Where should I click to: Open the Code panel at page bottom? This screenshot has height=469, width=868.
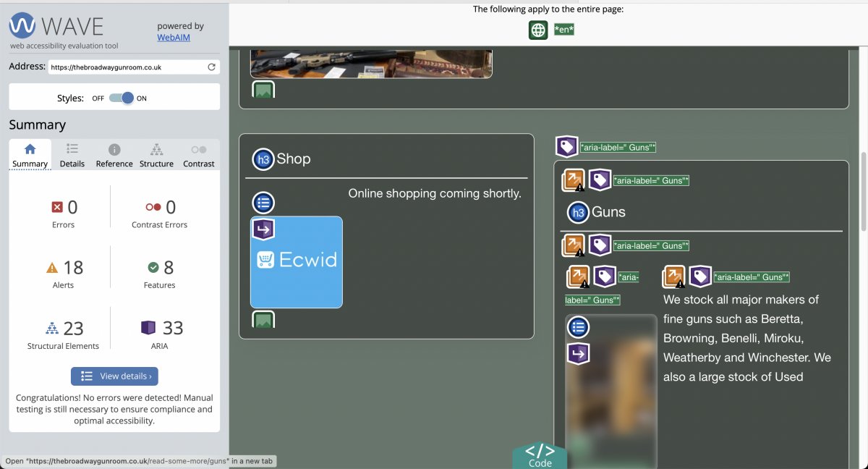(540, 455)
